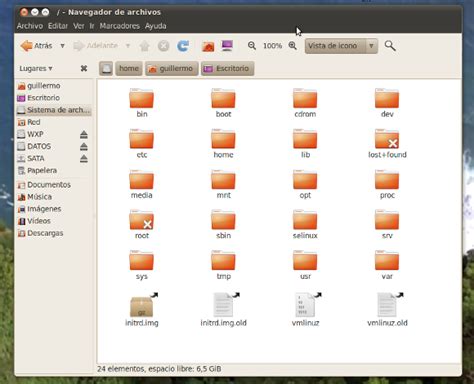Select Sistema de archivos in sidebar
The width and height of the screenshot is (474, 384).
click(54, 110)
